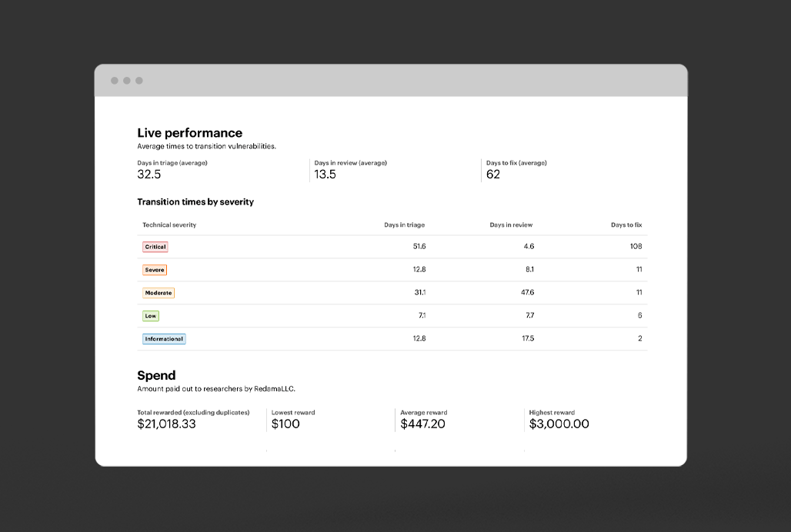The height and width of the screenshot is (532, 791).
Task: Click the $447.20 average reward value
Action: (x=422, y=424)
